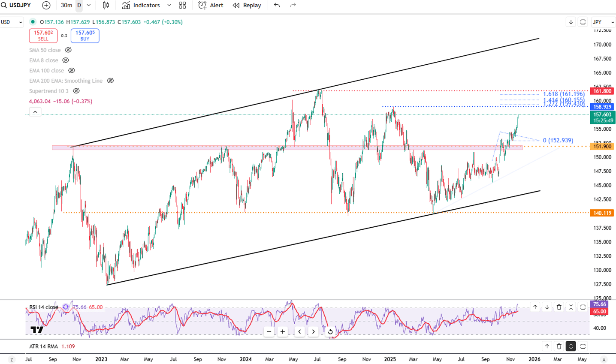Start bar Replay mode
Screen dimensions: 616x364
pyautogui.click(x=247, y=5)
